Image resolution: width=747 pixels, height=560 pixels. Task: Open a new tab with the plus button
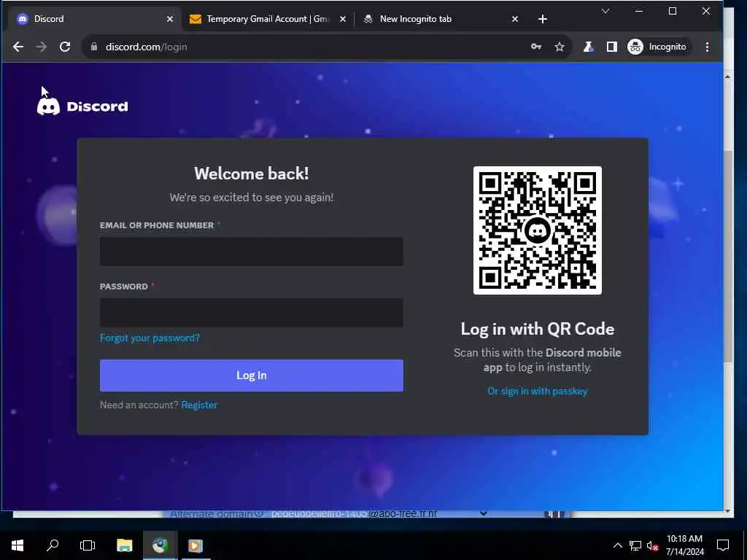[543, 19]
